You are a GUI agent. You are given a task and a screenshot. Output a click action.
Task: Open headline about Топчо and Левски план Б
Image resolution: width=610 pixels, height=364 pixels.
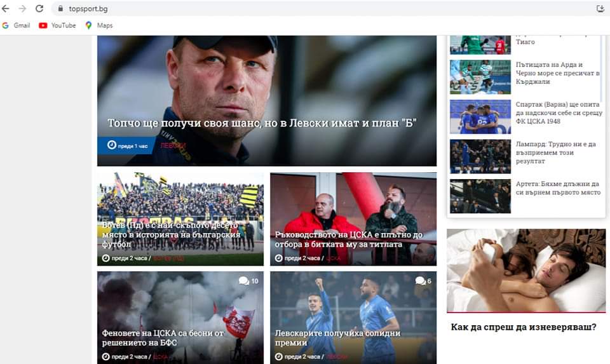[x=262, y=123]
